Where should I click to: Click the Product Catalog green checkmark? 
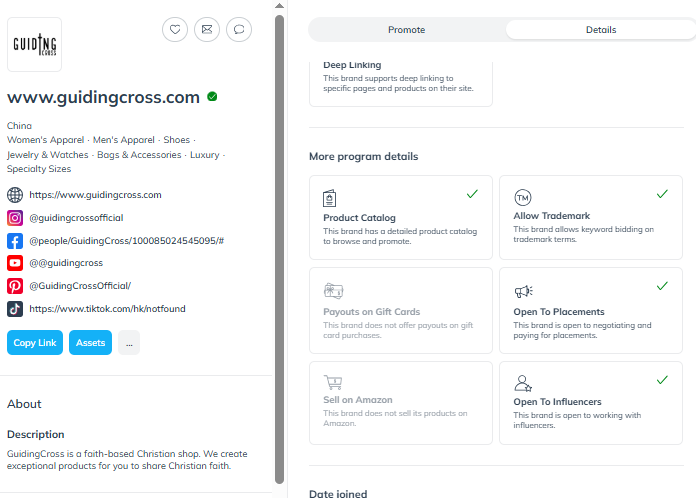pyautogui.click(x=472, y=194)
